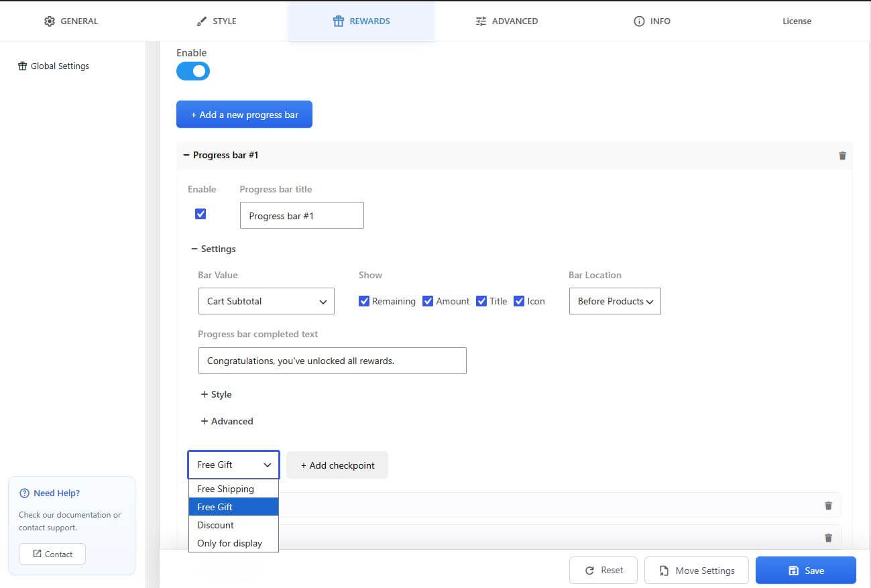Add a new progress bar
Screen dimensions: 871x588
[244, 115]
